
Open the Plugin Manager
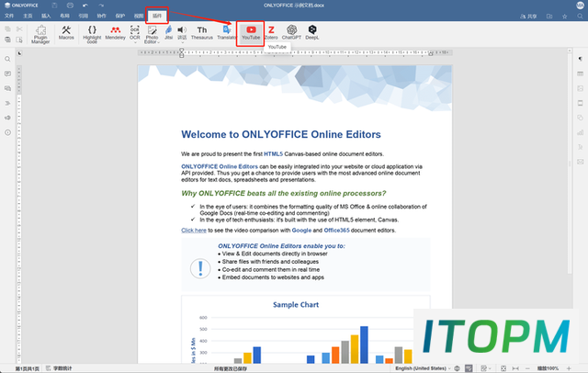tap(40, 34)
